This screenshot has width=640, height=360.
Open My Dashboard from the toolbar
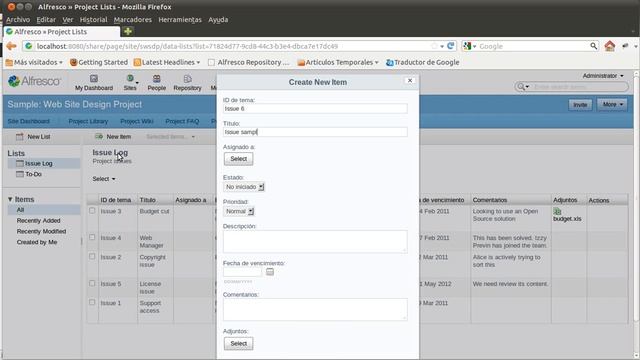[94, 82]
